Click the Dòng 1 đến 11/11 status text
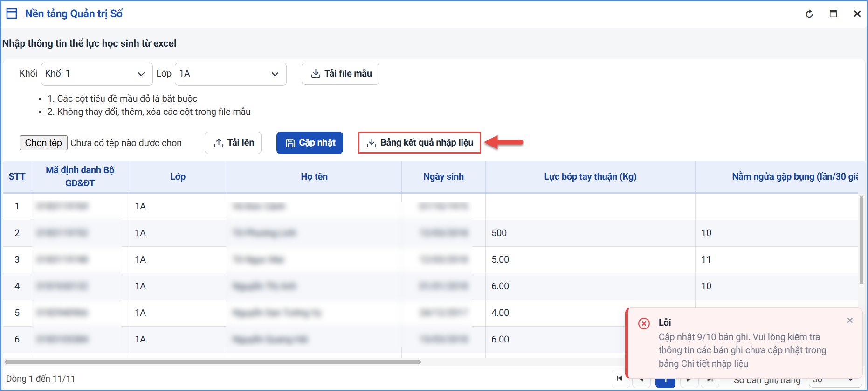868x391 pixels. [41, 379]
